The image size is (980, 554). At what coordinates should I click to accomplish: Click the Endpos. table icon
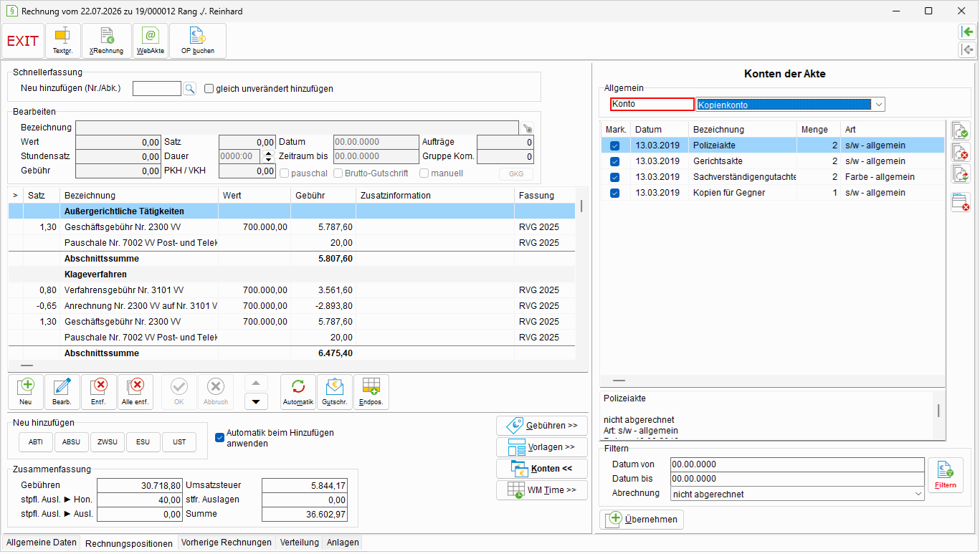coord(371,392)
